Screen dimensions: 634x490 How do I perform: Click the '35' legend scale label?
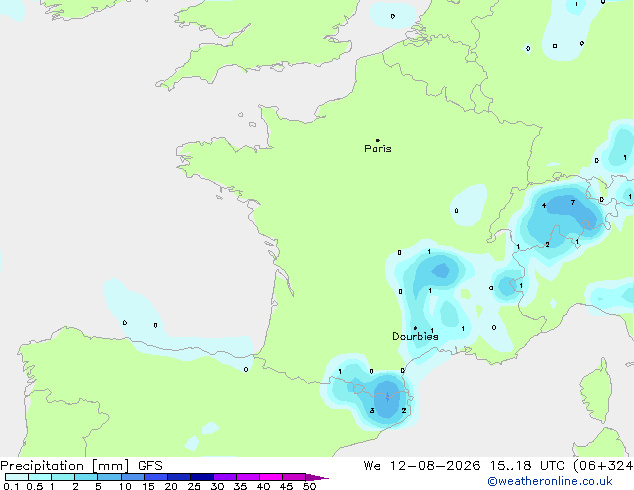pos(240,486)
